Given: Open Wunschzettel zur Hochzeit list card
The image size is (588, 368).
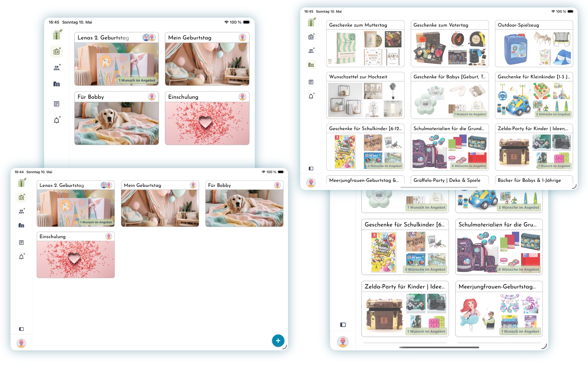Looking at the screenshot, I should click(x=365, y=95).
